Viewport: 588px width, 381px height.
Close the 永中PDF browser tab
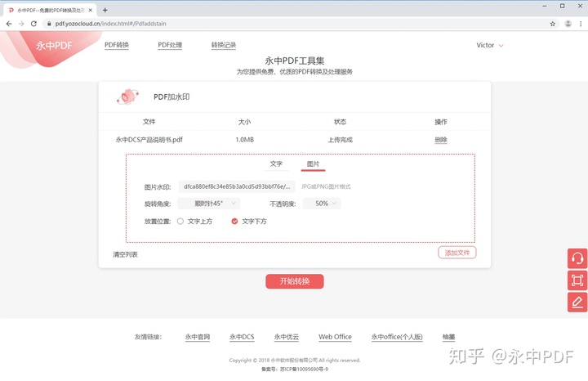(x=90, y=10)
